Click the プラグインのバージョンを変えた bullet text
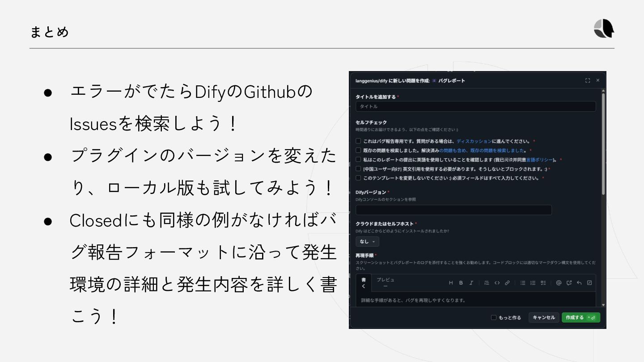Screen dimensions: 644x362 [x=203, y=156]
